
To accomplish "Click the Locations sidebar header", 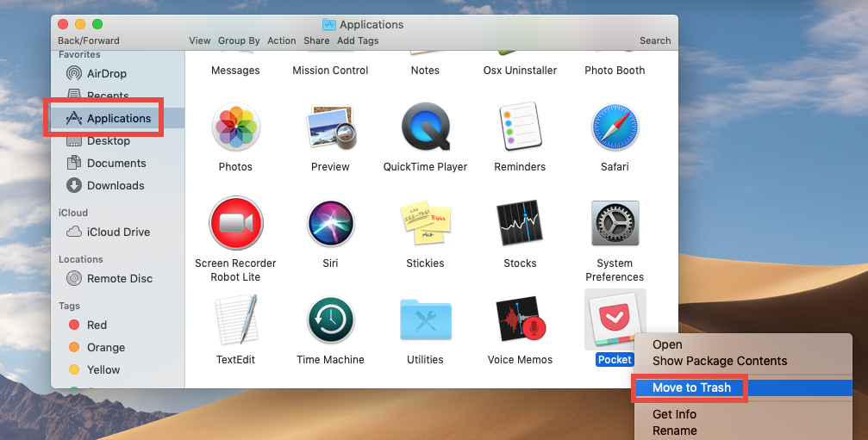I will tap(81, 259).
